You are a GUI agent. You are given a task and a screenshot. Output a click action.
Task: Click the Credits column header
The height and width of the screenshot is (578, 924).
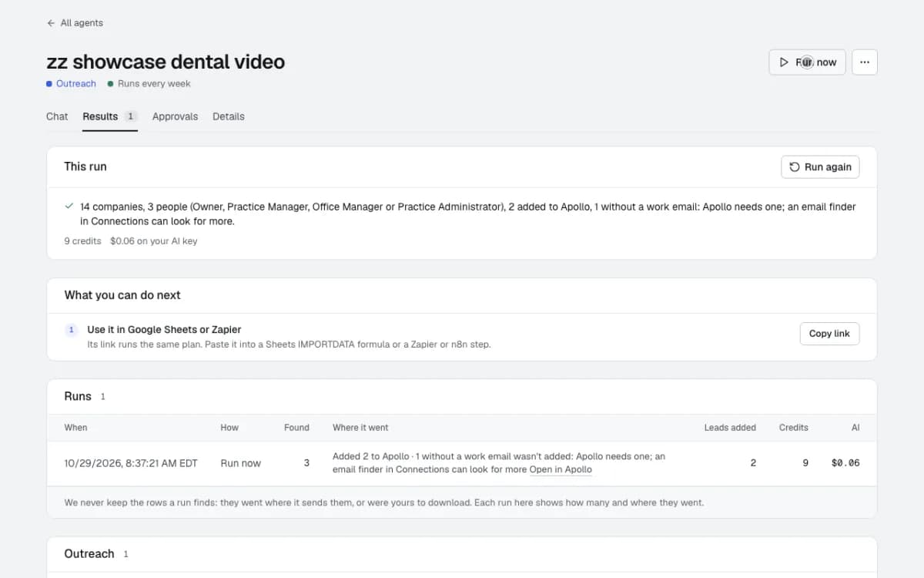pos(794,428)
